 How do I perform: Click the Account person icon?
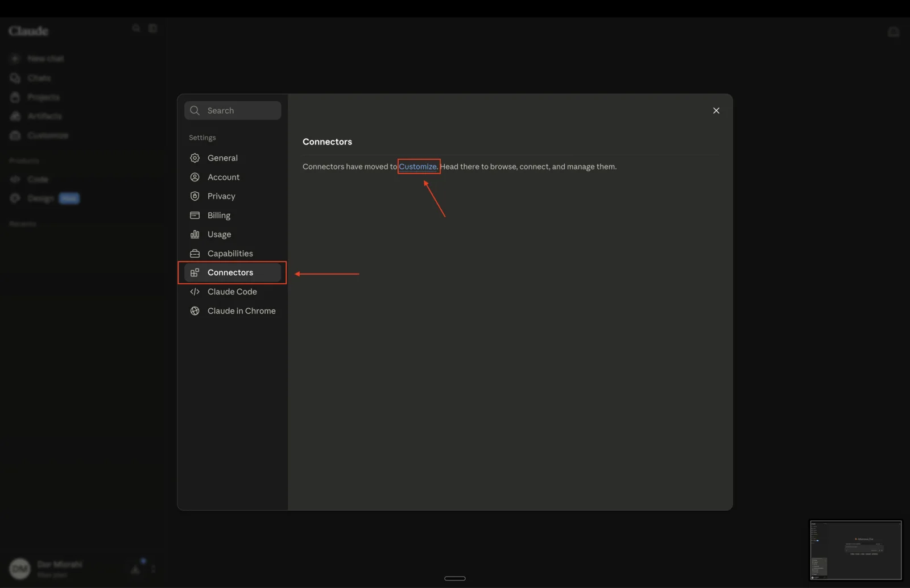point(195,177)
